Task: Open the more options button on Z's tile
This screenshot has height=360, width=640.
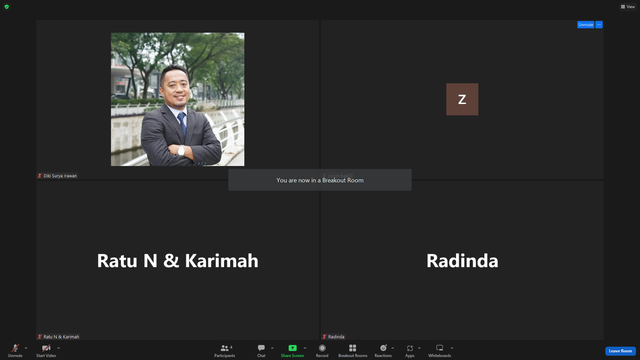Action: click(x=599, y=25)
